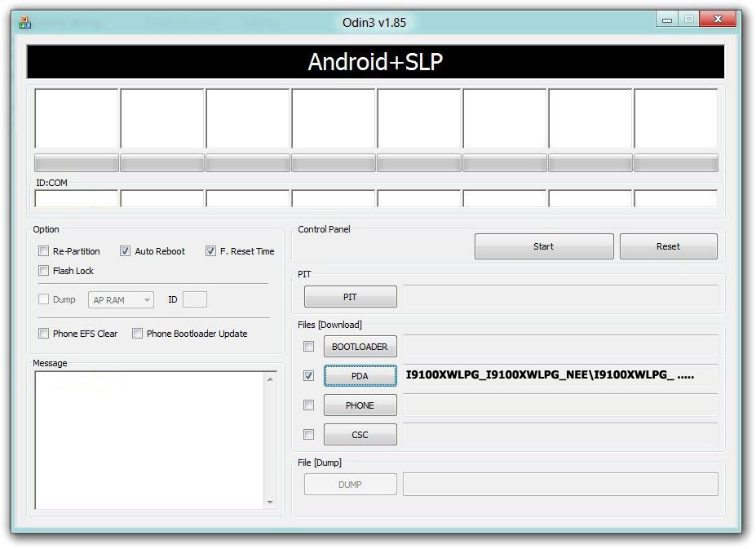756x549 pixels.
Task: Click the Reset button
Action: 668,246
